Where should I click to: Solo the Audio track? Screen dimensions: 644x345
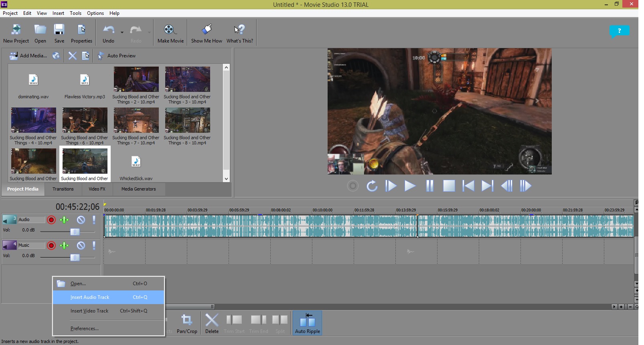pyautogui.click(x=94, y=220)
